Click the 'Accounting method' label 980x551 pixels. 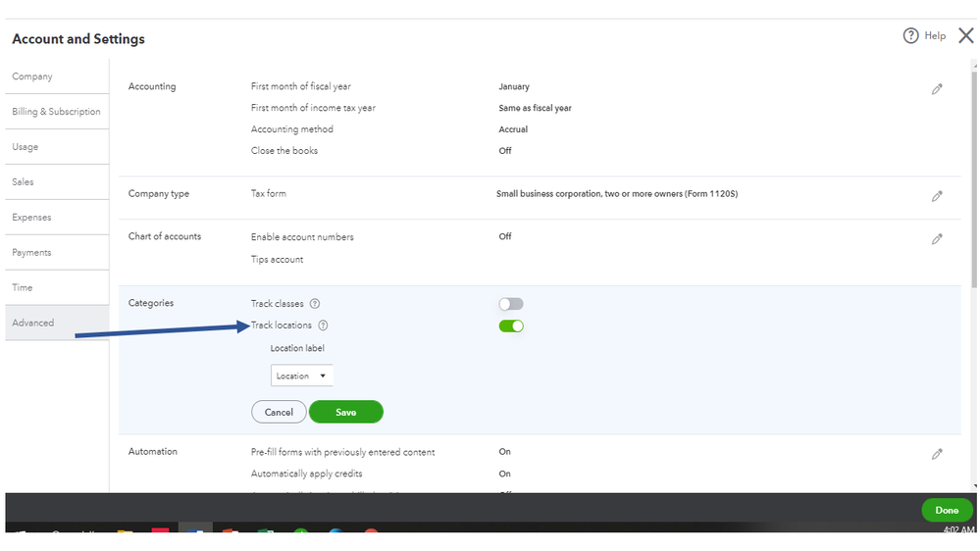tap(292, 129)
